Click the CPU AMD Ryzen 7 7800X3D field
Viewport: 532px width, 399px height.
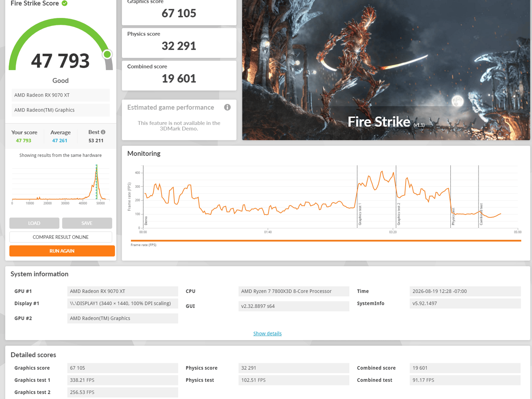(x=294, y=291)
